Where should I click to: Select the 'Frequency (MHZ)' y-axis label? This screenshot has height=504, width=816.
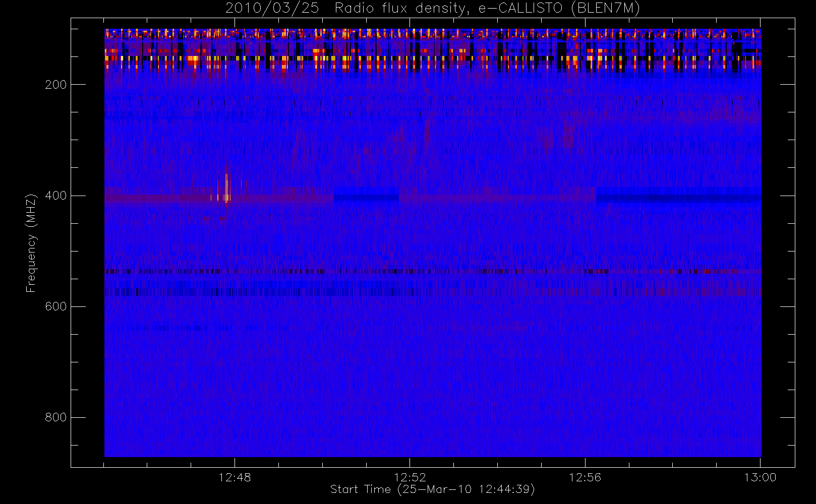[31, 243]
